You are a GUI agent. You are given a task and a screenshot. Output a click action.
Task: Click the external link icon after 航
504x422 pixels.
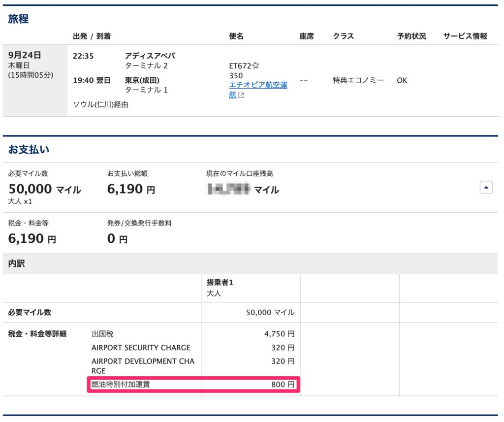[241, 95]
